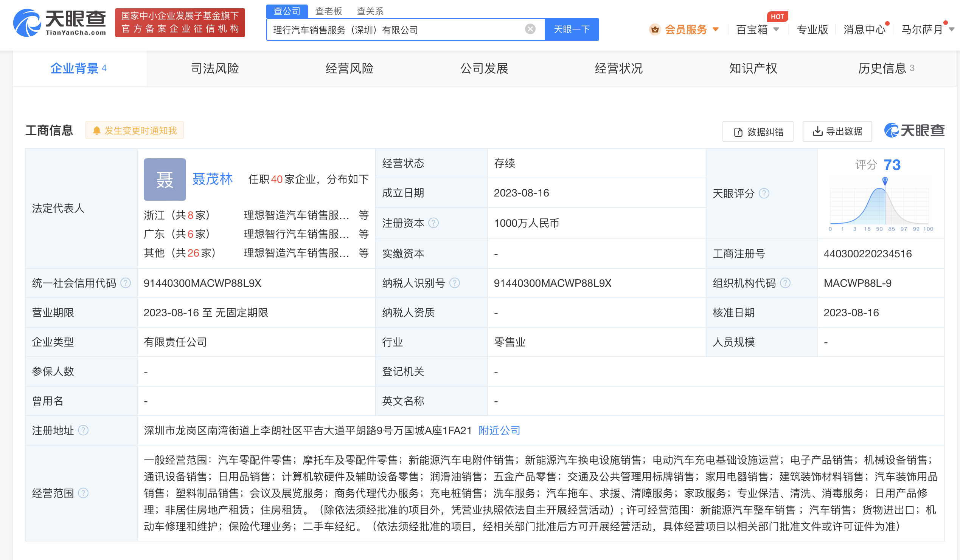Viewport: 960px width, 560px height.
Task: Click the help icon beside 注册地址
Action: pyautogui.click(x=83, y=430)
